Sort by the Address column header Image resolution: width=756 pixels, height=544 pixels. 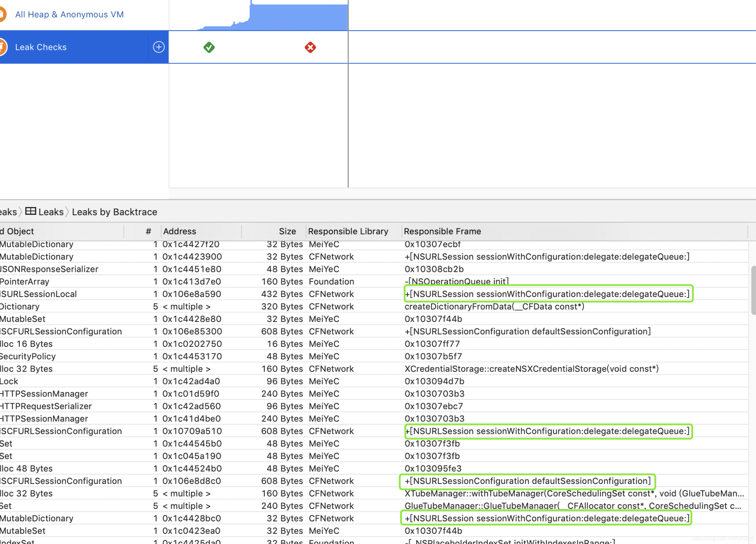(180, 231)
